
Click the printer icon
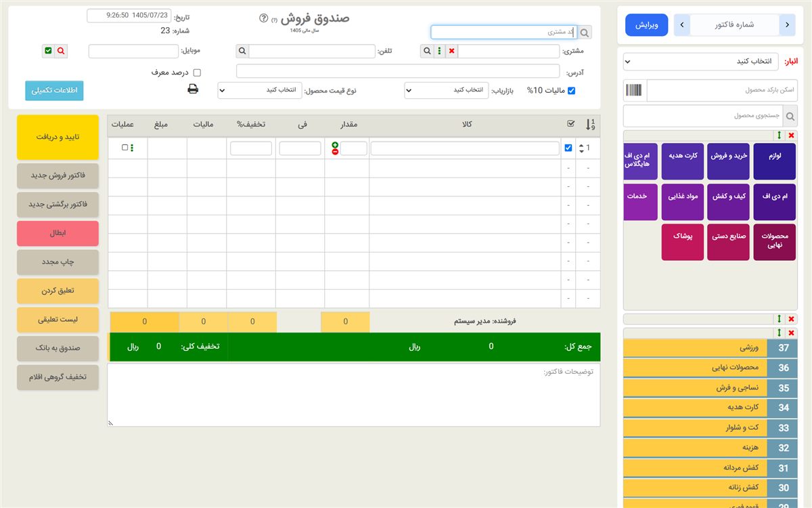[x=193, y=89]
